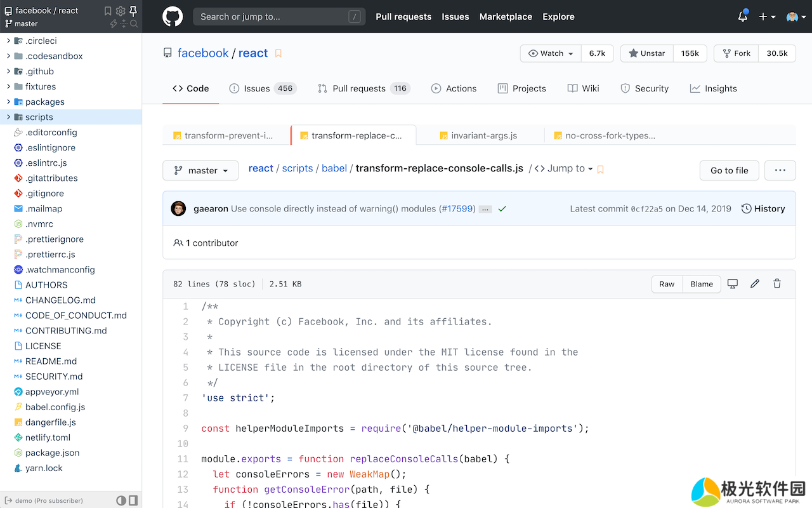
Task: Click the desktop display icon beside Blame
Action: click(x=732, y=284)
